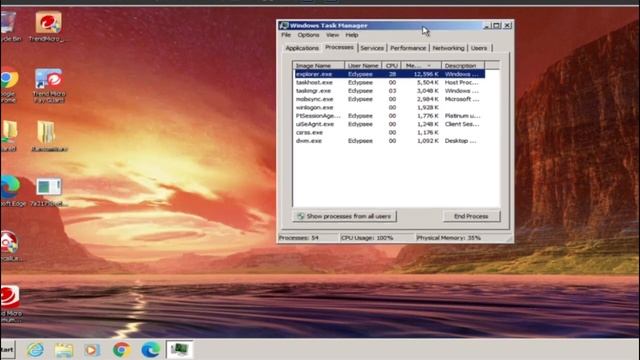The width and height of the screenshot is (640, 360).
Task: Select the uiSeAgnt.exe process
Action: pos(390,124)
